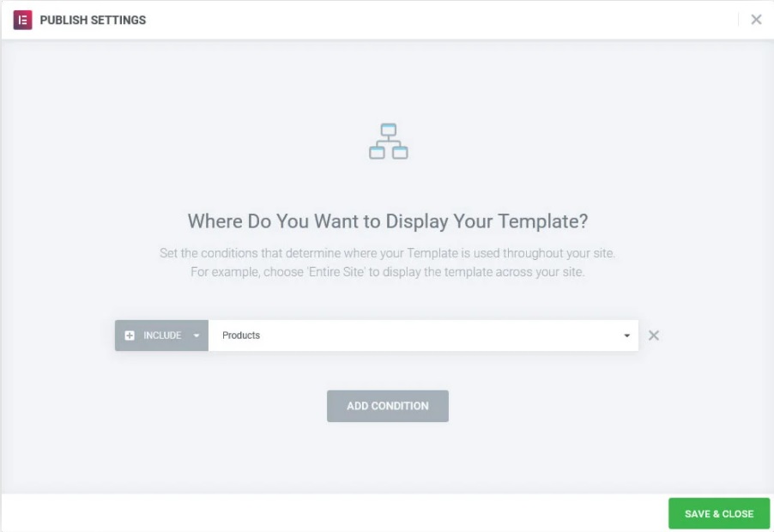Screen dimensions: 774x532
Task: Expand Products list via its caret arrow
Action: point(626,336)
